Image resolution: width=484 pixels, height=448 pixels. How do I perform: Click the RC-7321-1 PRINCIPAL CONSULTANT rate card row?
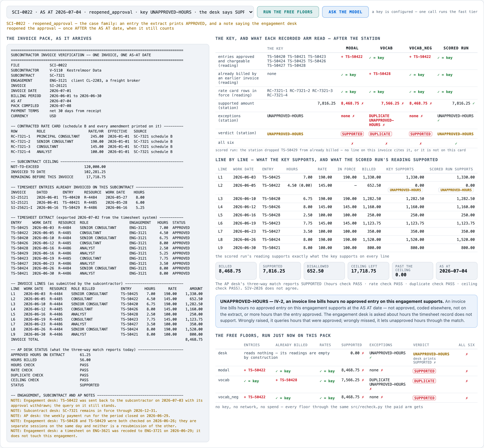(x=92, y=136)
